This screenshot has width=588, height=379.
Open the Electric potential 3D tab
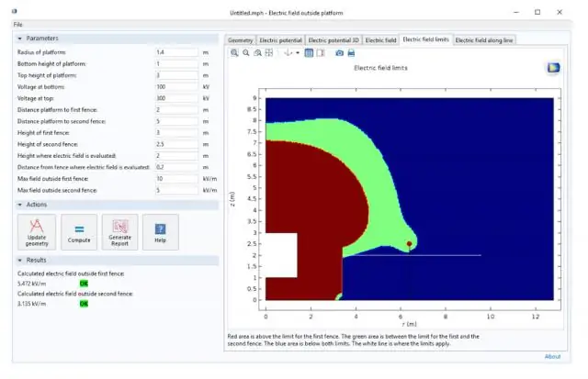pos(334,40)
